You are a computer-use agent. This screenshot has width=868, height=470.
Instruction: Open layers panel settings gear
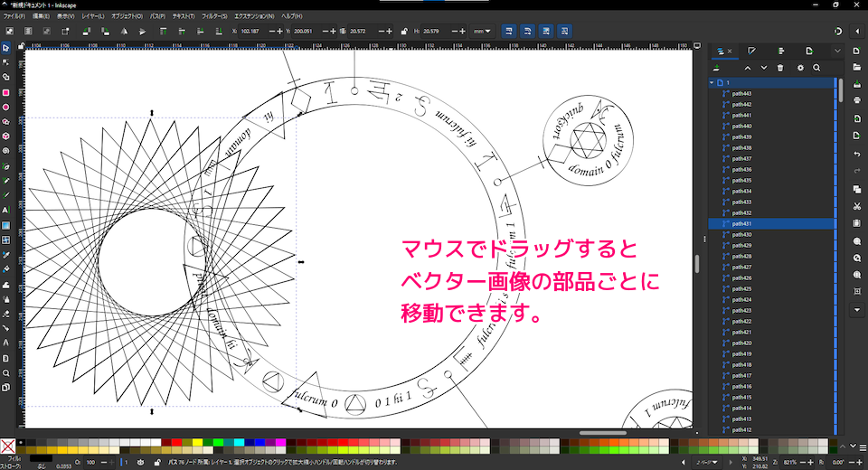coord(800,68)
